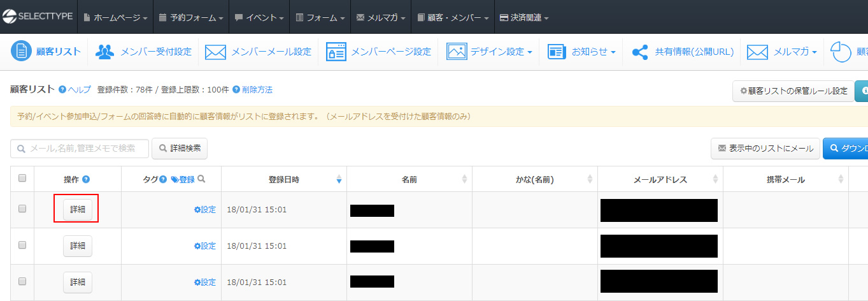Open the 顧客リスト document icon

(21, 52)
